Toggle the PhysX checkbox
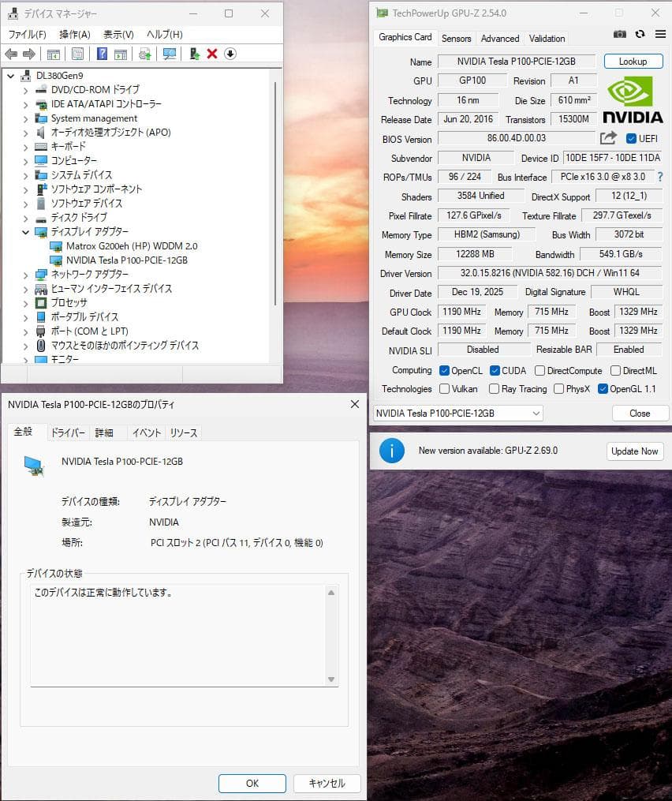Screen dimensions: 672x801 pyautogui.click(x=558, y=389)
